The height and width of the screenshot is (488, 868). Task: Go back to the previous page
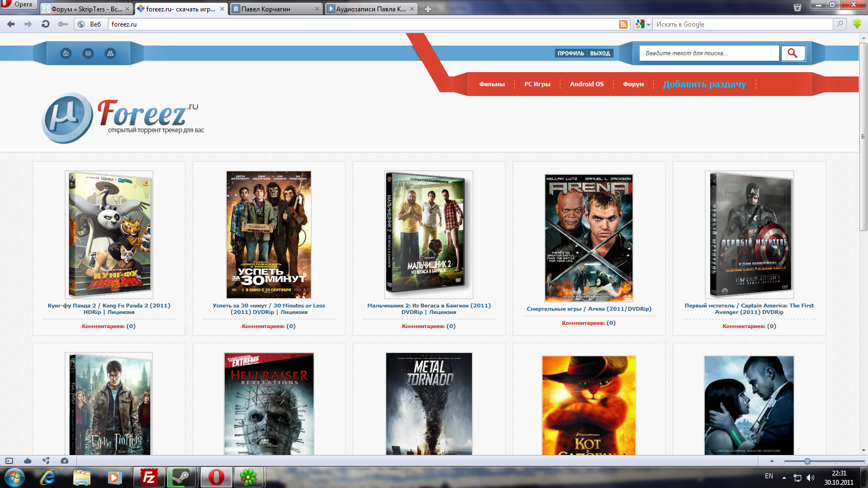coord(11,24)
